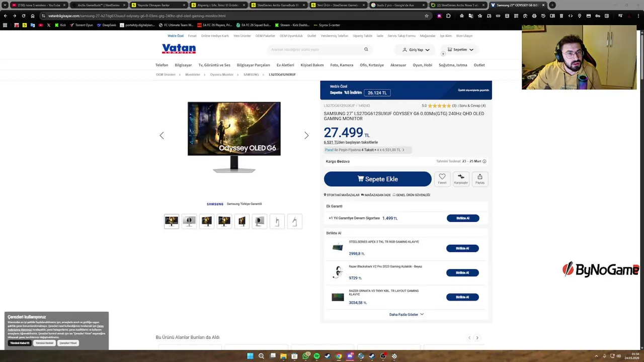644x362 pixels.
Task: Switch to the nova 5 wireless YouTube tab
Action: point(38,5)
